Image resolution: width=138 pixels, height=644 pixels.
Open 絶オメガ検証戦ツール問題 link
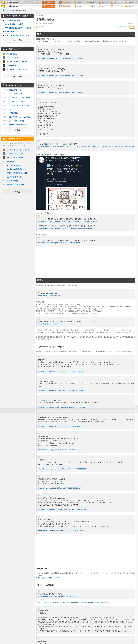[x=14, y=24]
